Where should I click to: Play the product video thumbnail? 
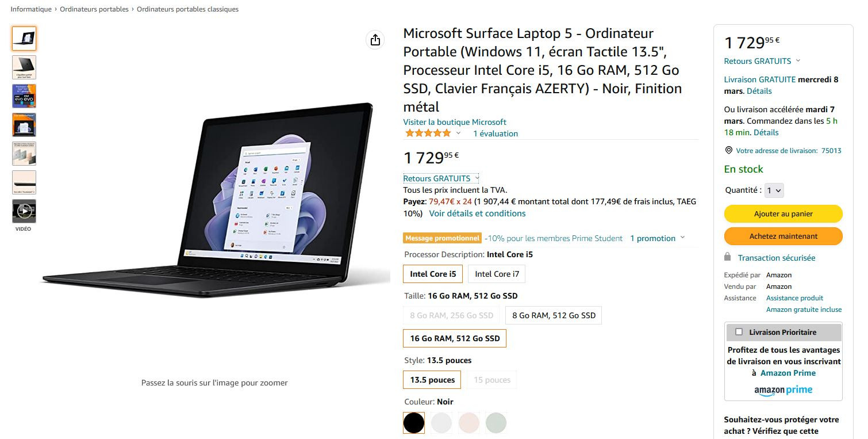24,211
